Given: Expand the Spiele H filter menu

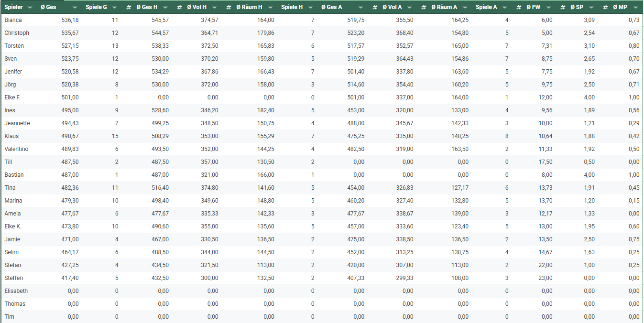Looking at the screenshot, I should tap(310, 8).
